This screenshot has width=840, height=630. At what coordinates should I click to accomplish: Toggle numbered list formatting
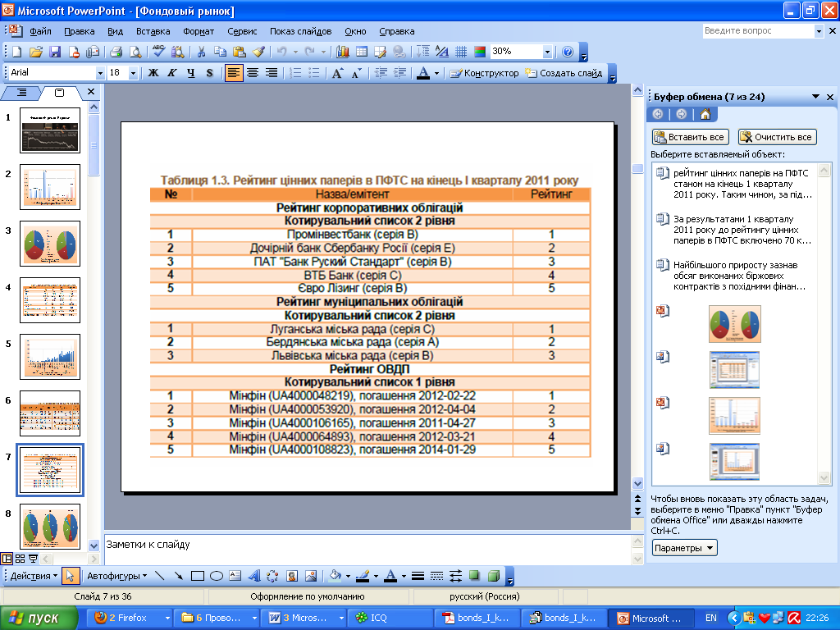295,73
